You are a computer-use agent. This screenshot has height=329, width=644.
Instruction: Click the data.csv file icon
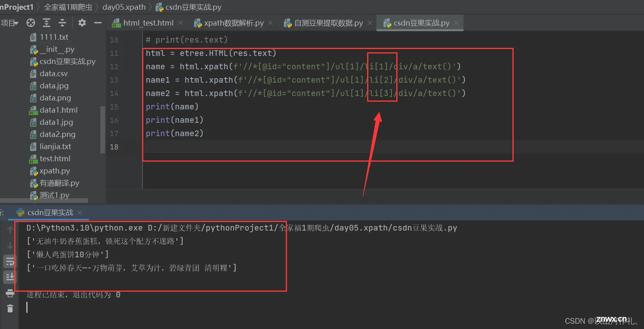click(33, 74)
